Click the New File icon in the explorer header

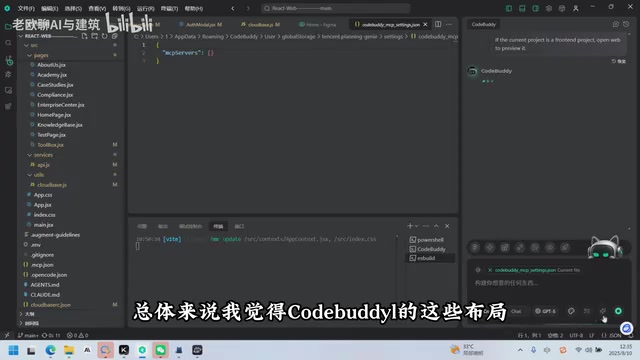(x=84, y=36)
